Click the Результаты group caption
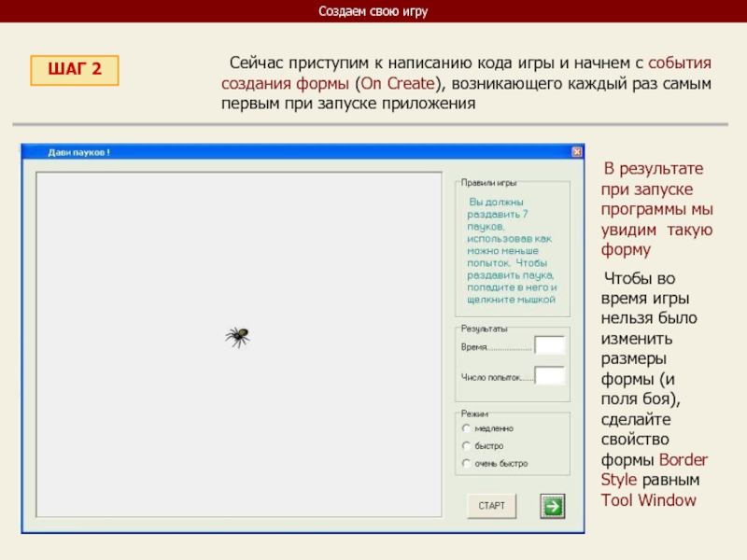Screen dimensions: 747x560 click(x=484, y=329)
